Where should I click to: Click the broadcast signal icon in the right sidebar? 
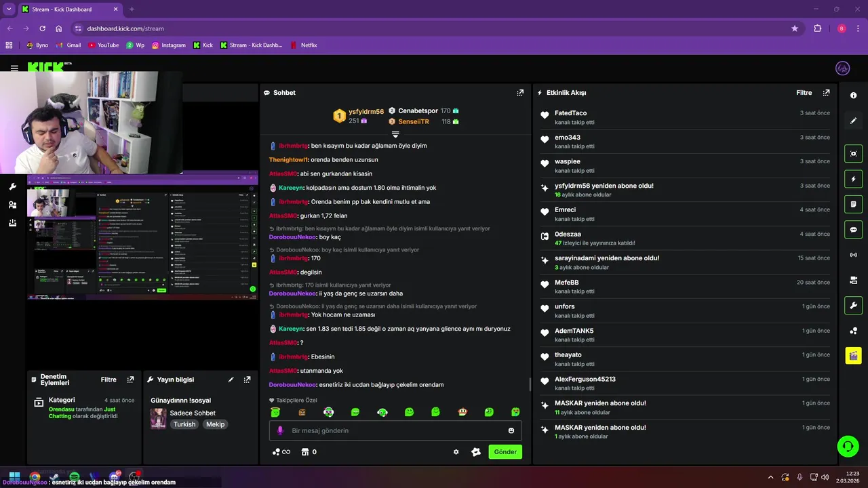point(853,255)
